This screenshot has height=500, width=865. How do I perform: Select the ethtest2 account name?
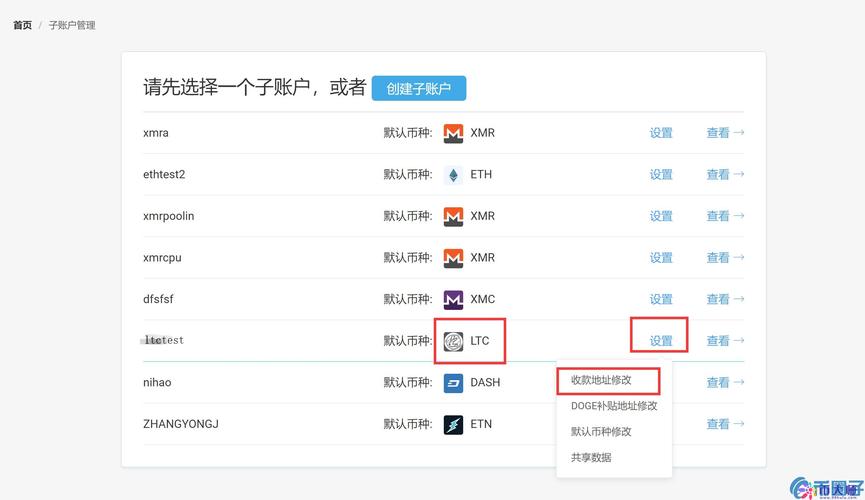(x=164, y=175)
